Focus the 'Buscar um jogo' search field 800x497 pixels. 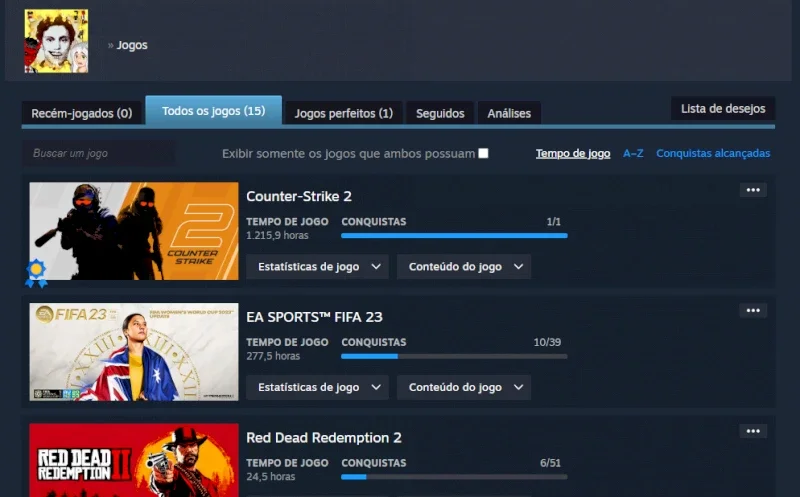click(x=98, y=153)
